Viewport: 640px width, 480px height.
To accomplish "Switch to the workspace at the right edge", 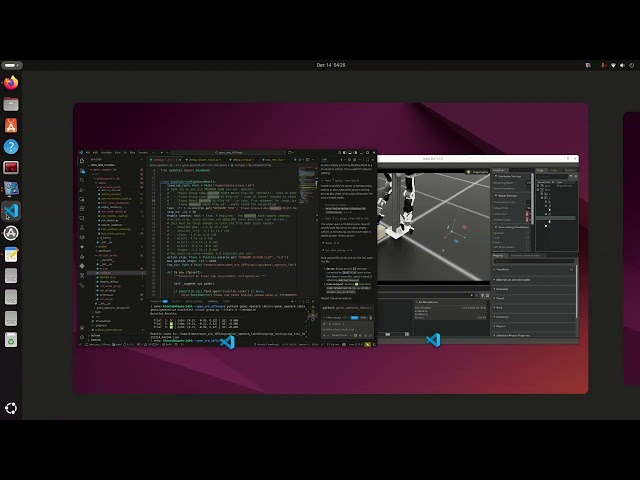I will (632, 240).
